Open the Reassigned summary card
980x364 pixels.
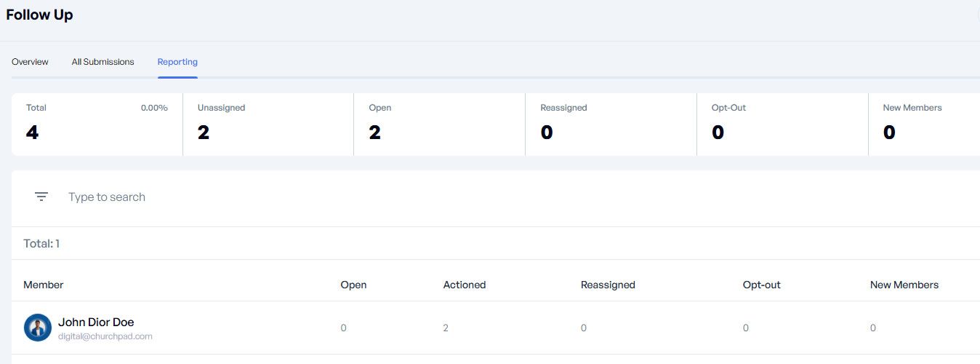click(x=611, y=124)
